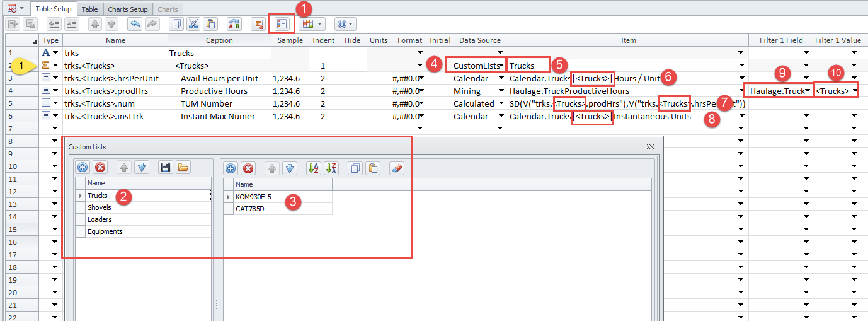The width and height of the screenshot is (868, 321).
Task: Click the Find and Replace icon
Action: click(234, 24)
